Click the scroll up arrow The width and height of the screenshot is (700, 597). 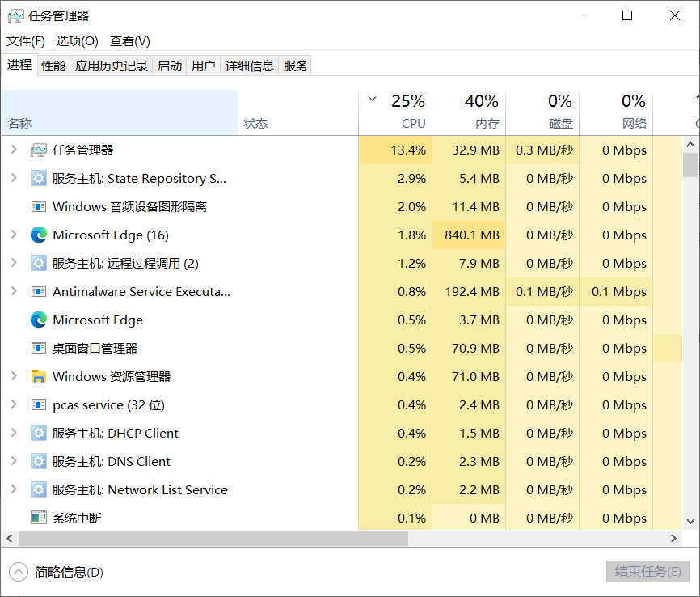[x=690, y=144]
